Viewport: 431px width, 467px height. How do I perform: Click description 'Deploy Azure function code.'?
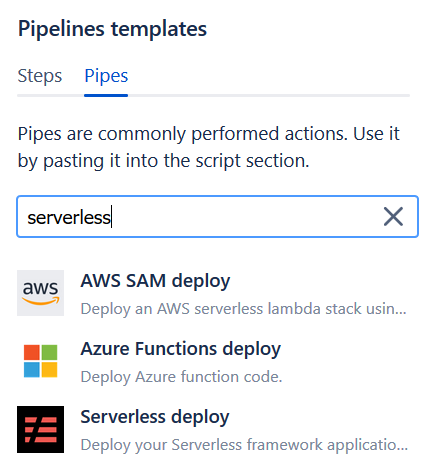[x=181, y=377]
